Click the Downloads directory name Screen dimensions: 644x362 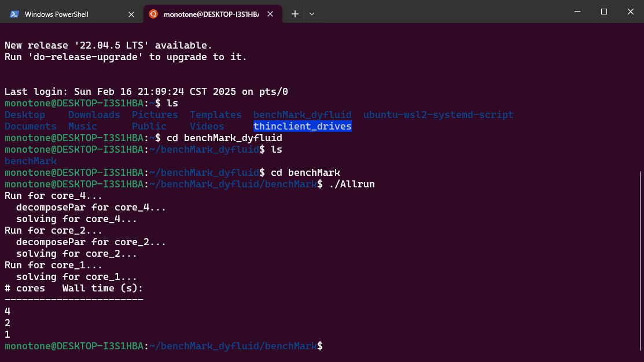point(94,114)
